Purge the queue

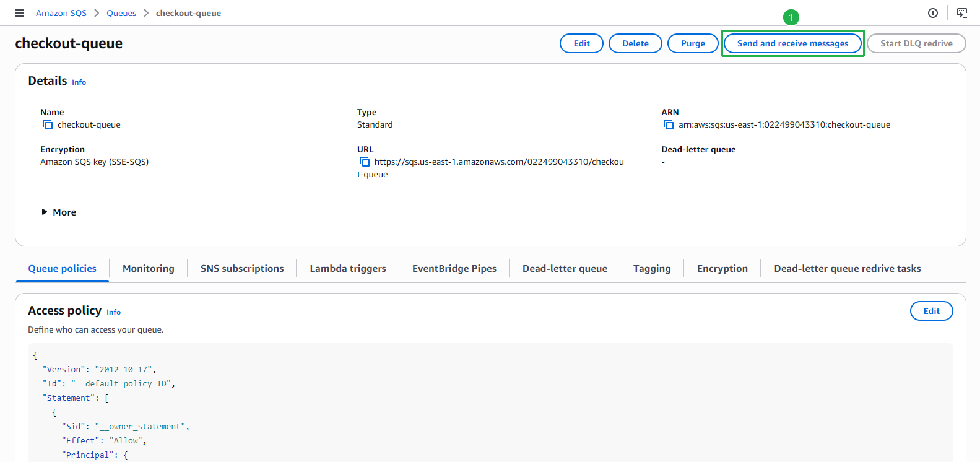pos(693,43)
